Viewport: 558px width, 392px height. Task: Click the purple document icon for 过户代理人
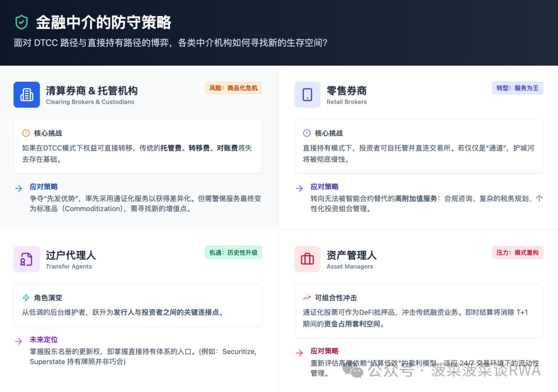click(26, 259)
